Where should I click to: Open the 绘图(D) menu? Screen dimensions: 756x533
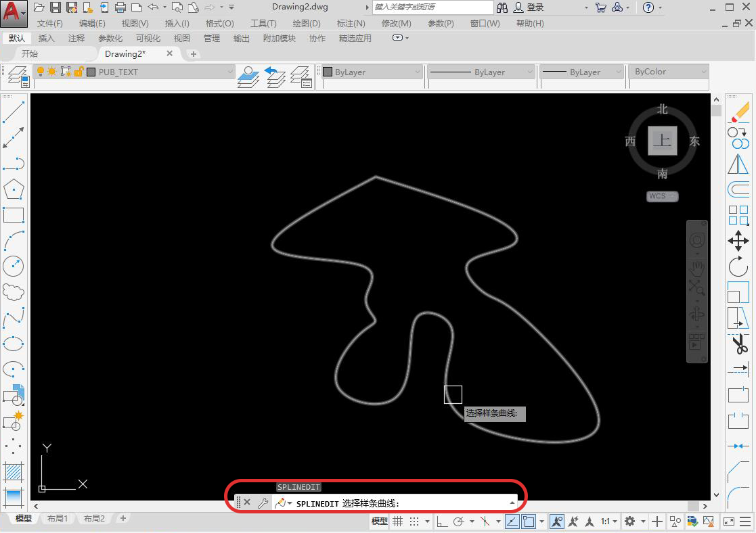click(307, 23)
